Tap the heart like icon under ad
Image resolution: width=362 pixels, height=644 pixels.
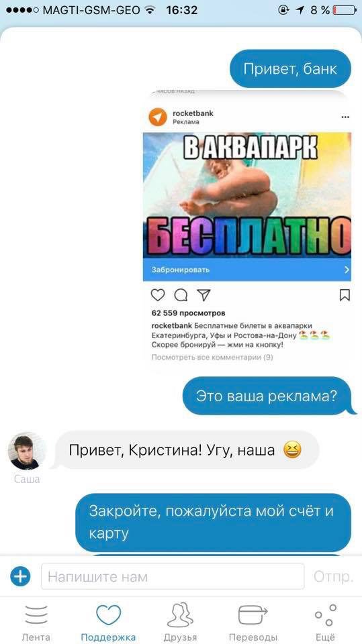[158, 295]
